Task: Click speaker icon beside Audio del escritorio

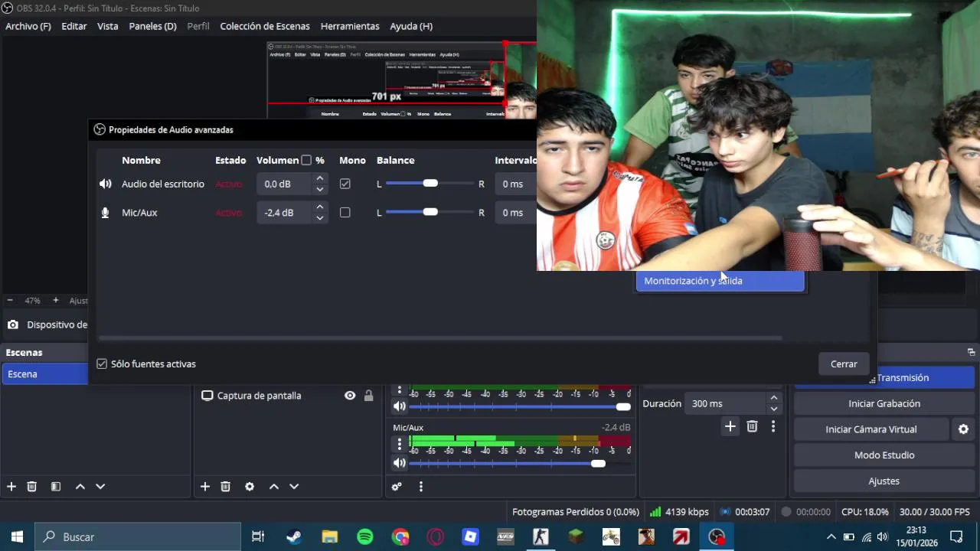Action: coord(105,184)
